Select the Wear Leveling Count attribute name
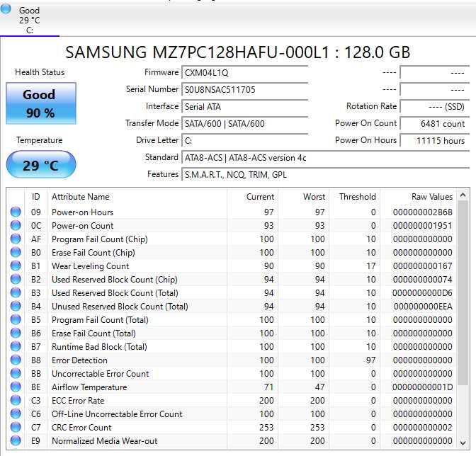476x456 pixels. (91, 266)
